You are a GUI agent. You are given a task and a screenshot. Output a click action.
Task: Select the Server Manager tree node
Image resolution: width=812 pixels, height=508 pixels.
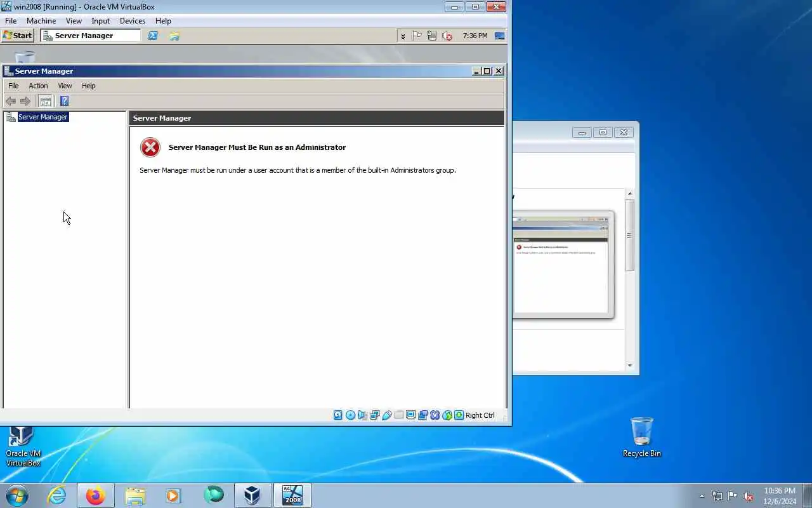click(x=43, y=117)
